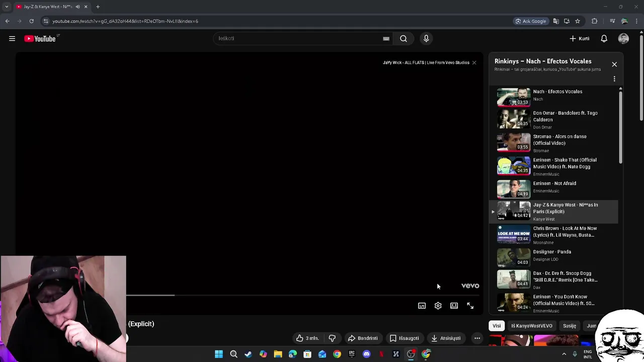Click the Ask Google lens button
Image resolution: width=644 pixels, height=362 pixels.
coord(531,21)
